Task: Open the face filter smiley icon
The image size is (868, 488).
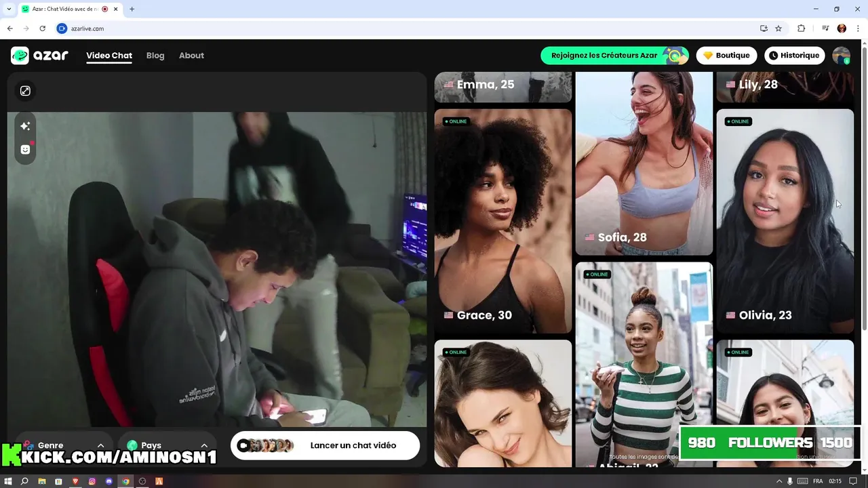Action: coord(25,149)
